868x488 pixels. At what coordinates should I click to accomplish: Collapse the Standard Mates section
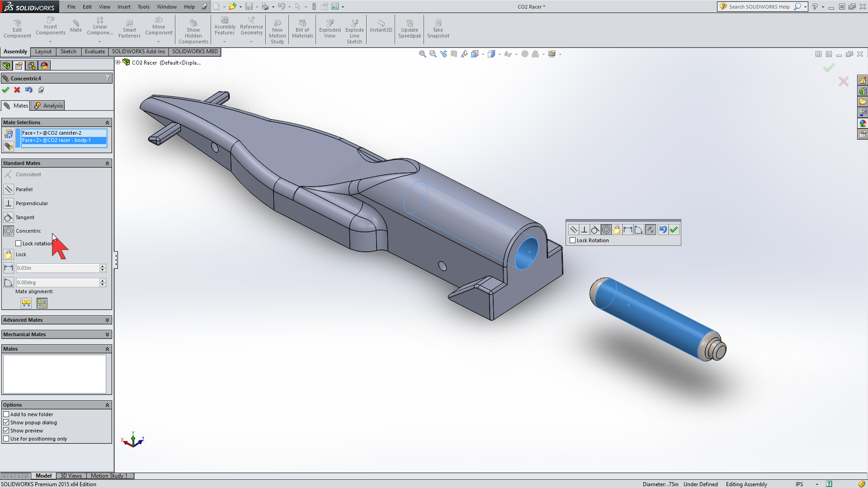coord(107,163)
